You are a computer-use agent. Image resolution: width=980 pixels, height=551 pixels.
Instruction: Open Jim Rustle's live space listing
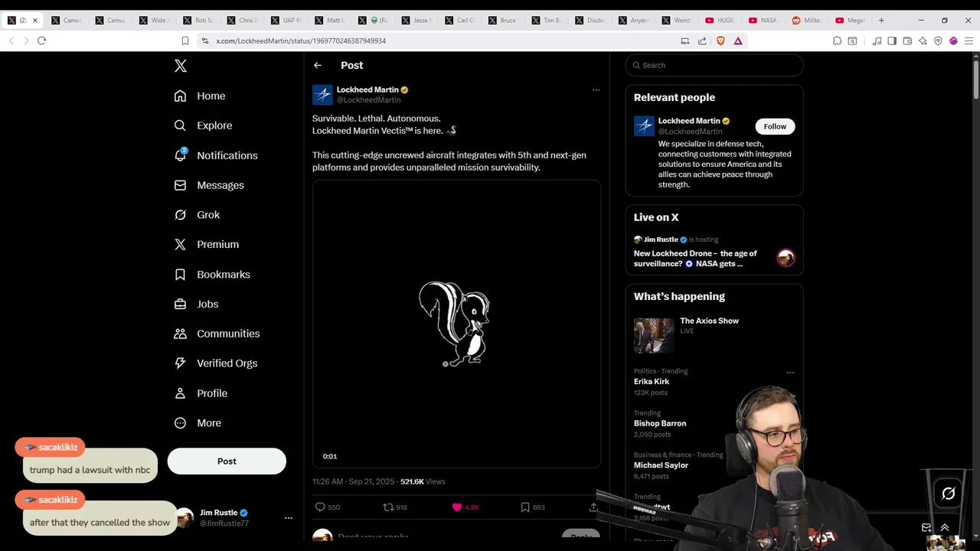tap(714, 253)
